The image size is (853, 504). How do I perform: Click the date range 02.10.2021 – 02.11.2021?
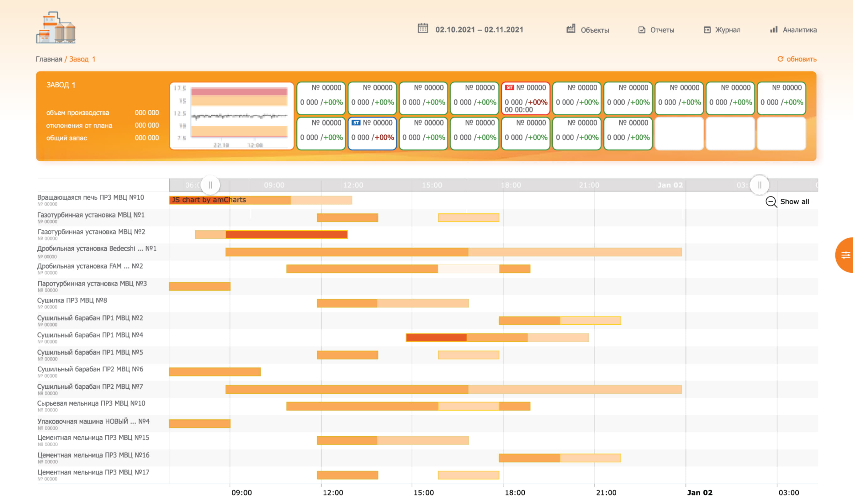[479, 30]
